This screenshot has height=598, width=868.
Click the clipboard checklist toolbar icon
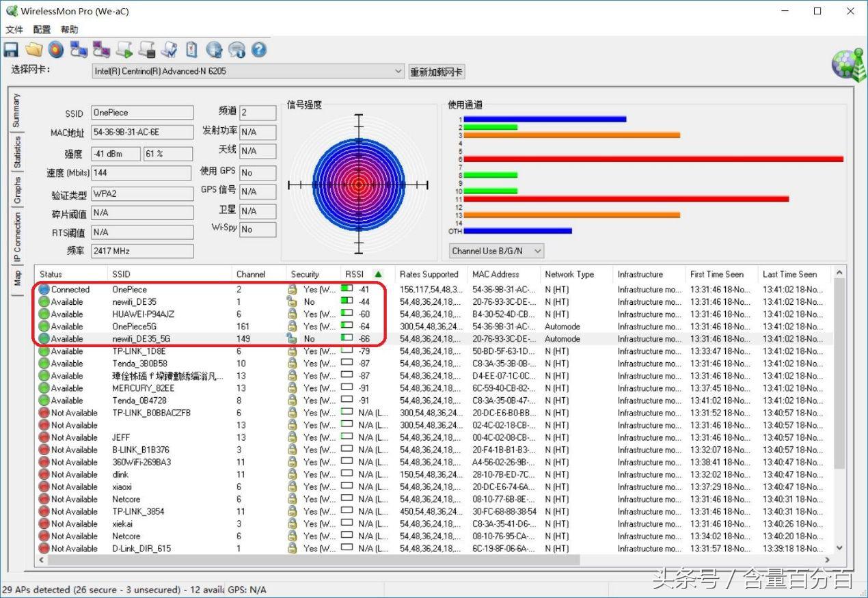click(x=191, y=50)
